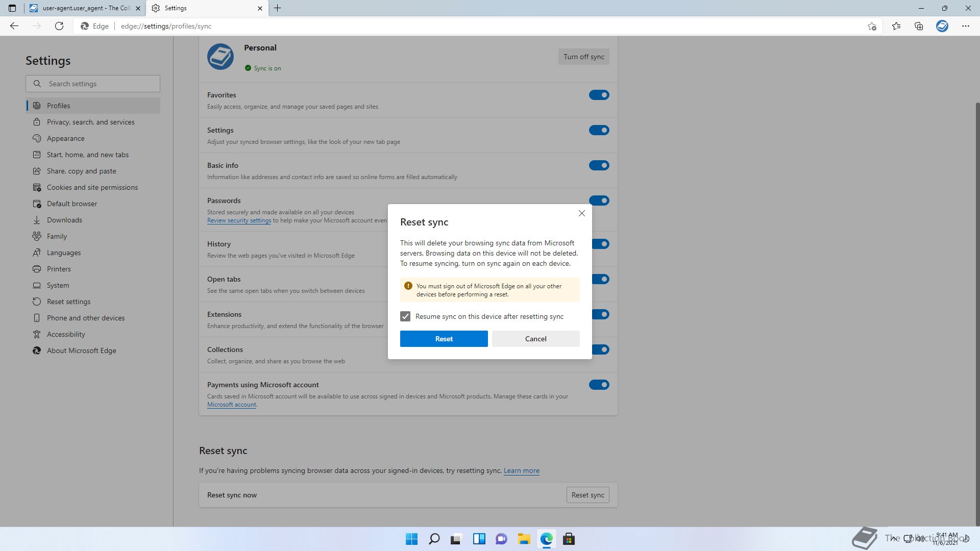Open Review security settings link
980x551 pixels.
coord(239,220)
